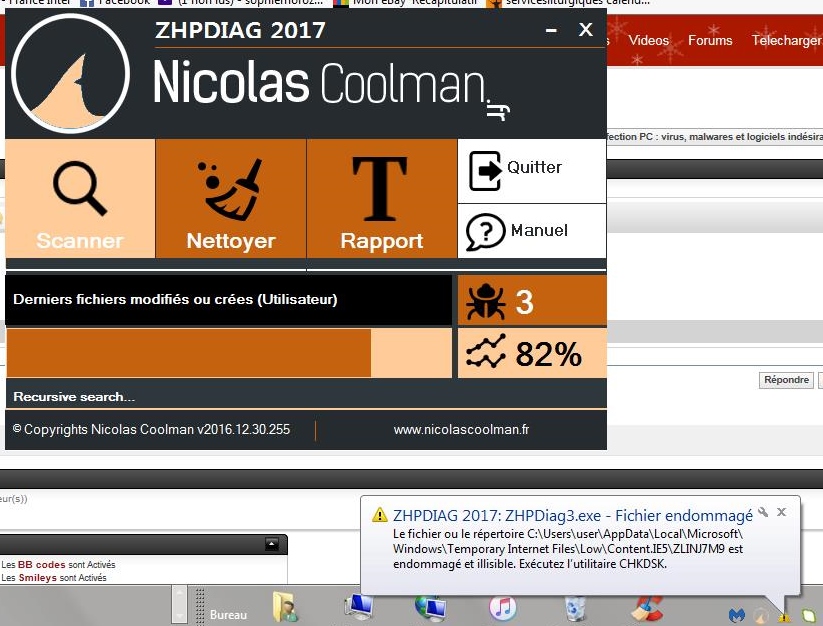Open the user folder icon on the taskbar
This screenshot has width=823, height=626.
pos(286,607)
